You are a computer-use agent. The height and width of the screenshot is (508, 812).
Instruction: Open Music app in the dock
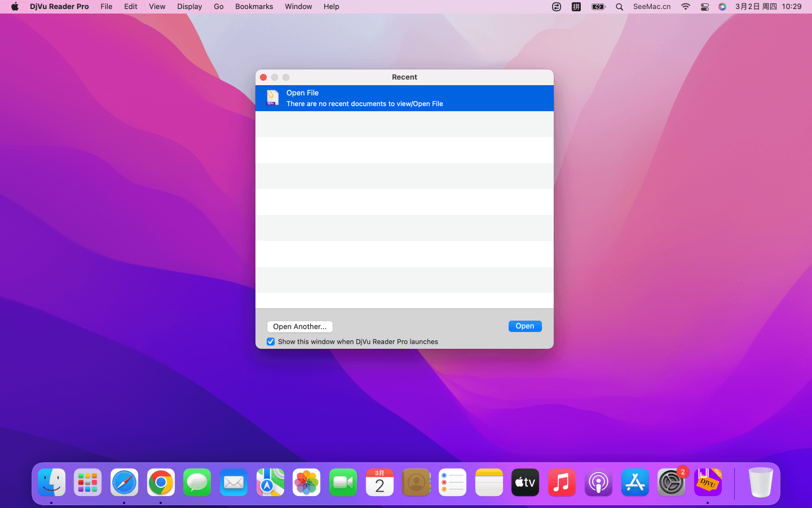(562, 483)
